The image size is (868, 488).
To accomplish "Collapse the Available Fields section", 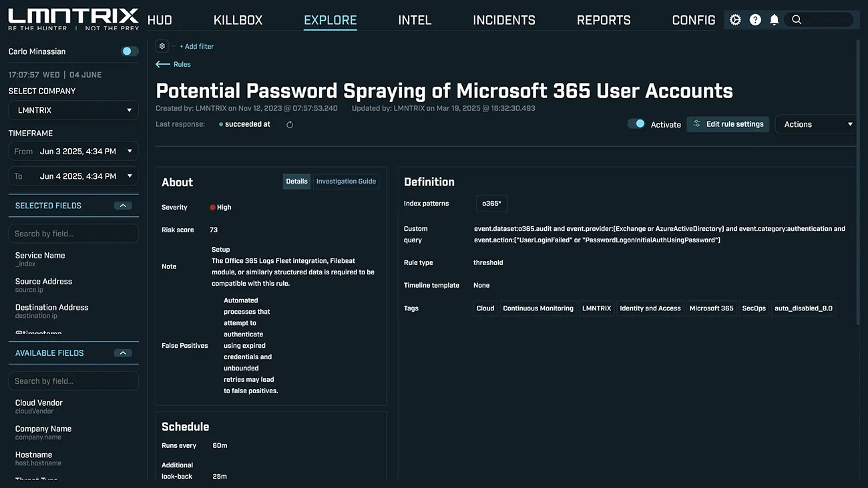I will (x=122, y=353).
